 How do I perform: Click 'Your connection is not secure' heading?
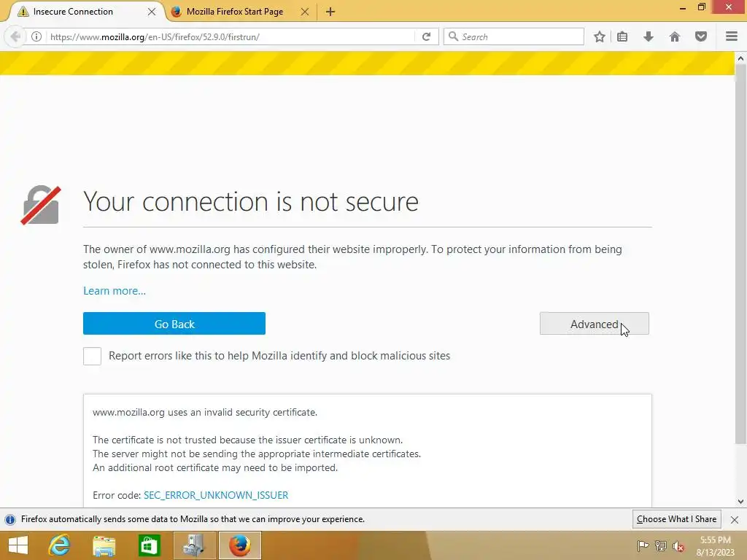click(251, 201)
